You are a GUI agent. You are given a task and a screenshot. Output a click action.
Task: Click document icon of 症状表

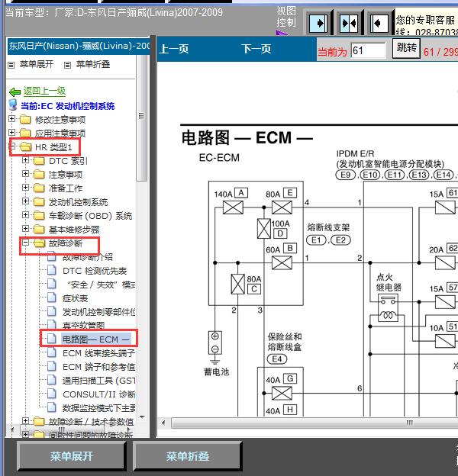coord(52,297)
